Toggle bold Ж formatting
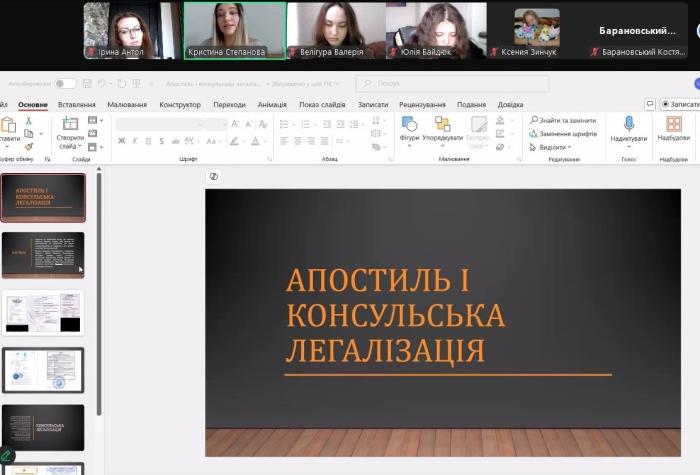The width and height of the screenshot is (700, 475). click(122, 141)
